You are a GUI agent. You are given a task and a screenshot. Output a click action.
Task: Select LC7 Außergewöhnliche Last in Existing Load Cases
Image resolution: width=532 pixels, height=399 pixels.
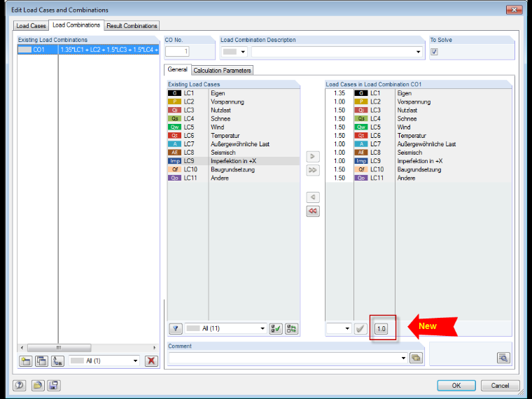pos(233,144)
